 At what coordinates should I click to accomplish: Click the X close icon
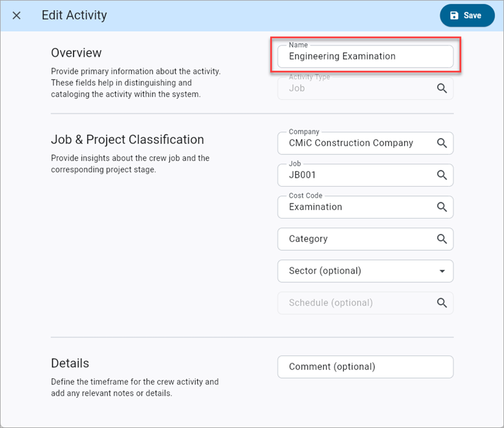[16, 15]
